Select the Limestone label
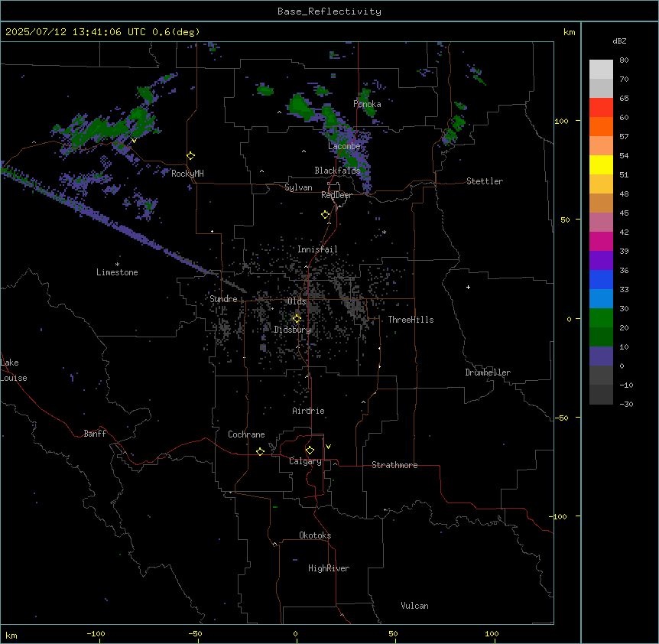 tap(117, 272)
